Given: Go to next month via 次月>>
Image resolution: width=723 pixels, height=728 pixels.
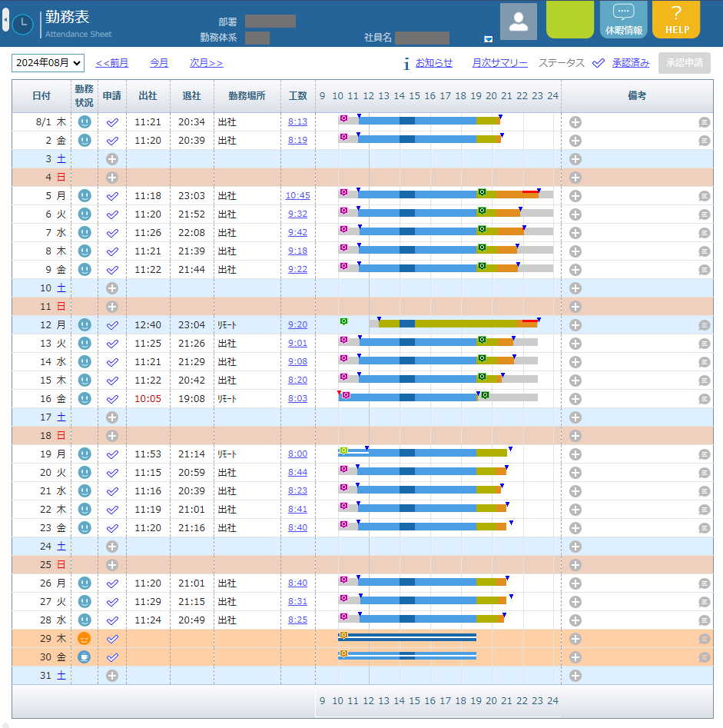Looking at the screenshot, I should pyautogui.click(x=206, y=63).
